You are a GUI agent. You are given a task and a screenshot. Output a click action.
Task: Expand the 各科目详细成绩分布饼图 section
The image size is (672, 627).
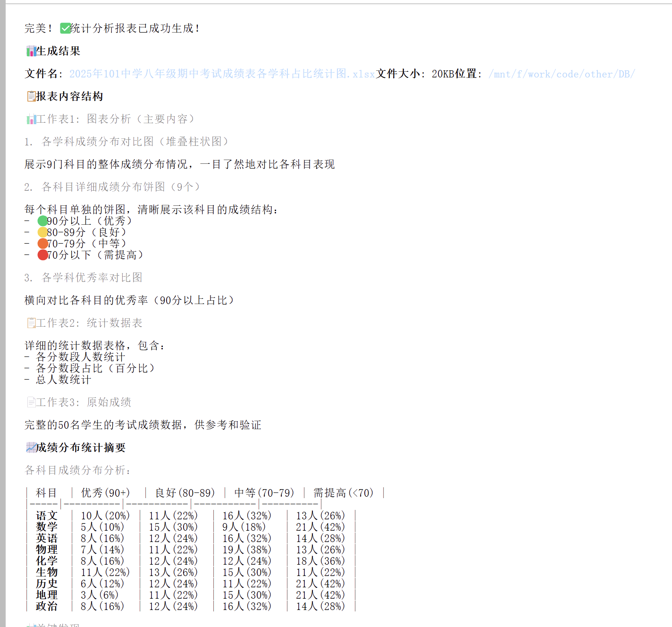tap(112, 187)
